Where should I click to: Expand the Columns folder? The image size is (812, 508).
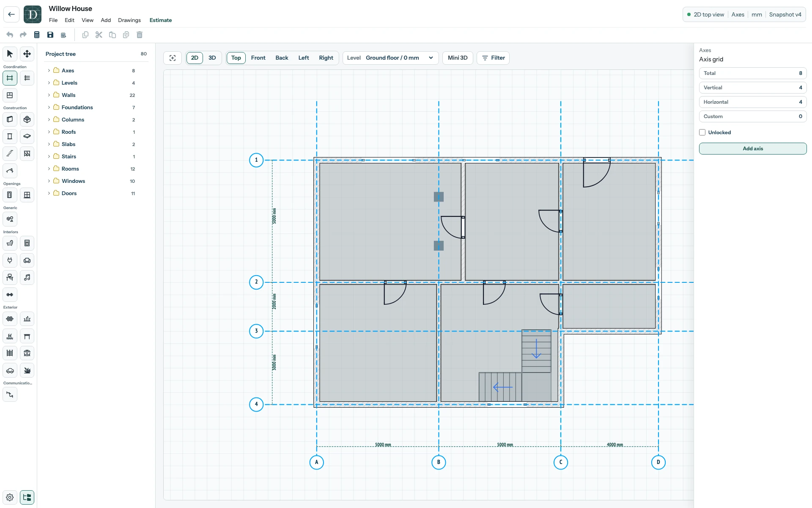pos(49,120)
